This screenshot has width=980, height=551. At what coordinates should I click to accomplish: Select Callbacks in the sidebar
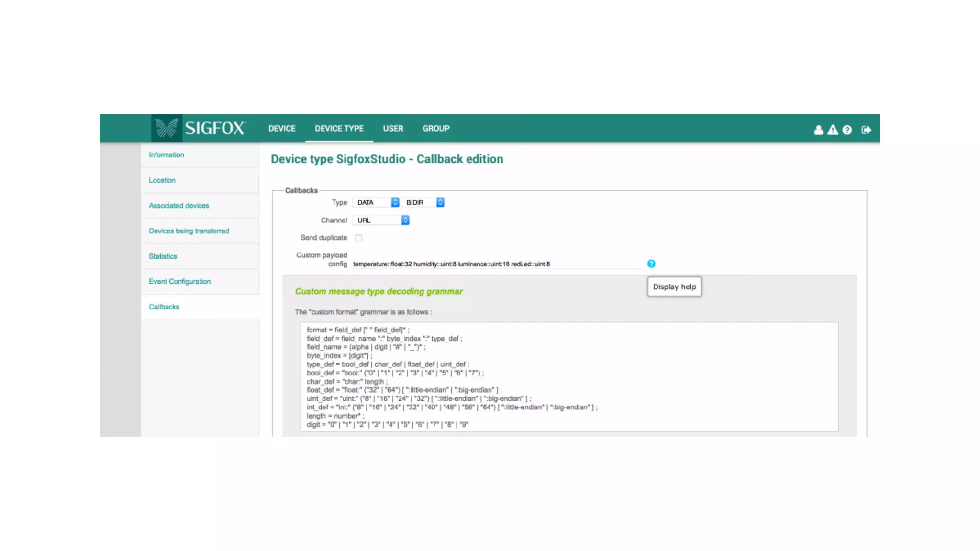click(x=164, y=307)
